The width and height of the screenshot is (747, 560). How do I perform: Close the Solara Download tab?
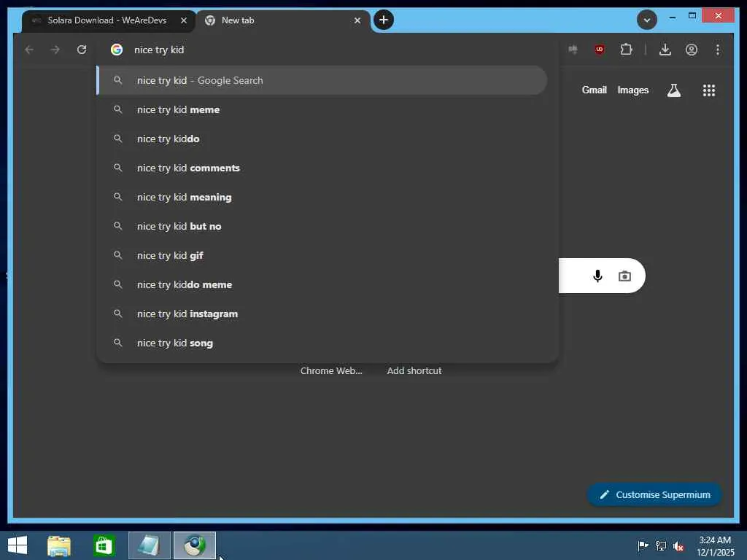point(184,20)
